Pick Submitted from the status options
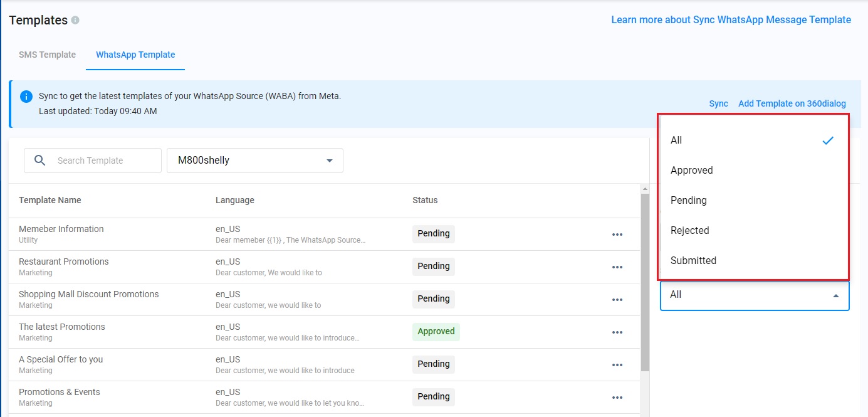 point(693,261)
